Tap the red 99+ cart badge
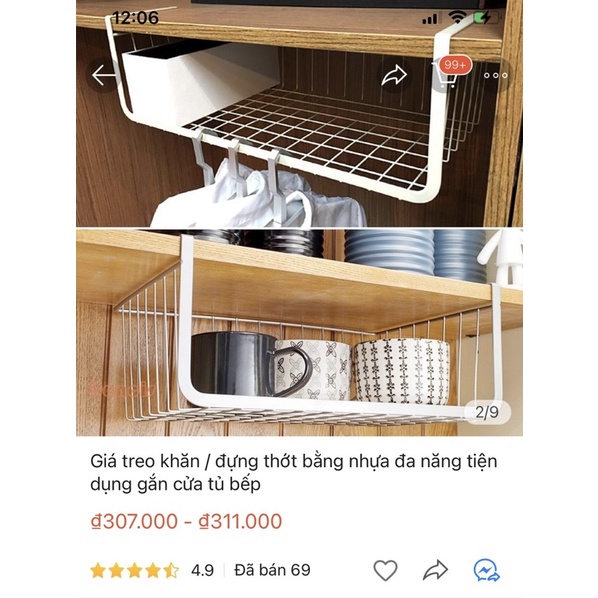 pyautogui.click(x=455, y=65)
